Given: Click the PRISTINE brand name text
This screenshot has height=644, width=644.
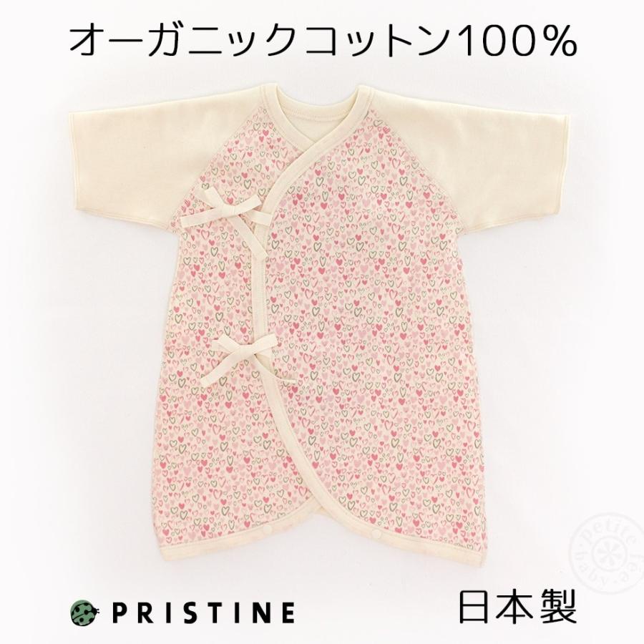Looking at the screenshot, I should (x=203, y=613).
